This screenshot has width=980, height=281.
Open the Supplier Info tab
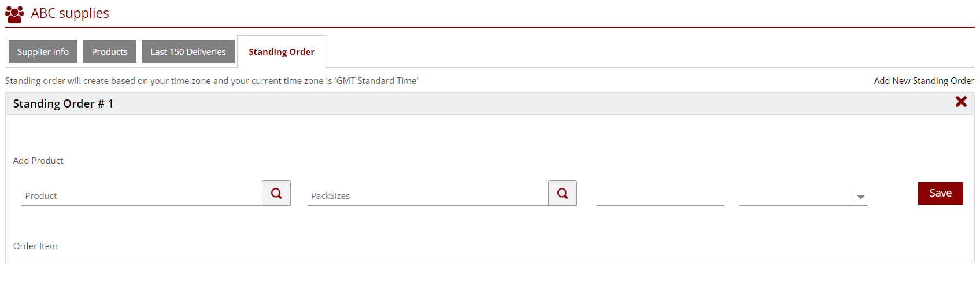pos(43,51)
